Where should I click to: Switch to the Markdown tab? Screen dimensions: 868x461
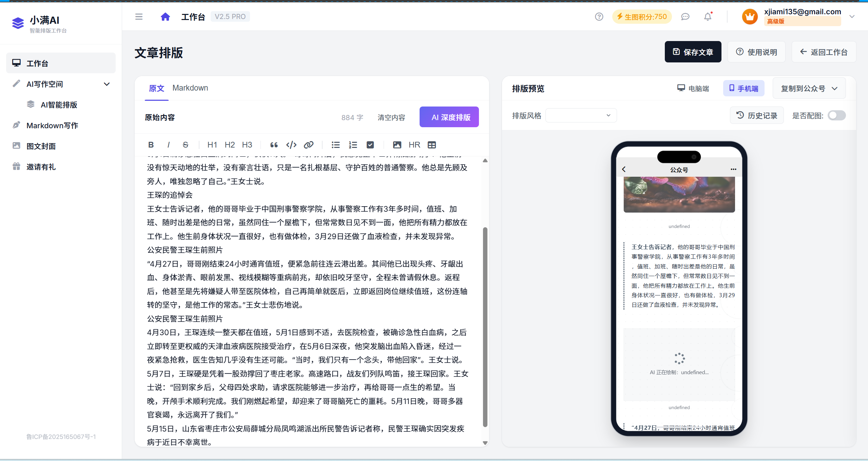tap(190, 88)
